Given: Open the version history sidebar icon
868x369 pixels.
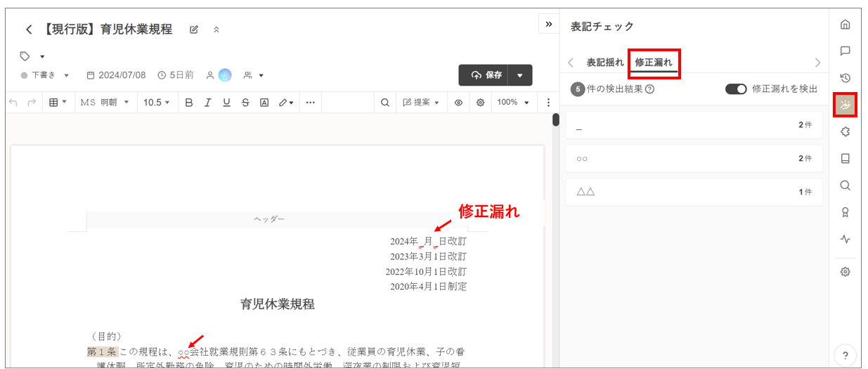Looking at the screenshot, I should coord(845,78).
